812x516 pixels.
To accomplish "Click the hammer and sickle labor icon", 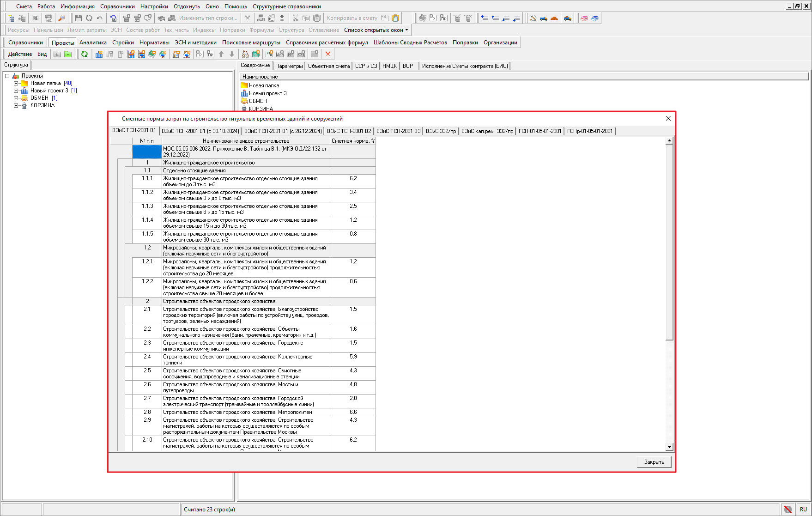I will pos(533,18).
